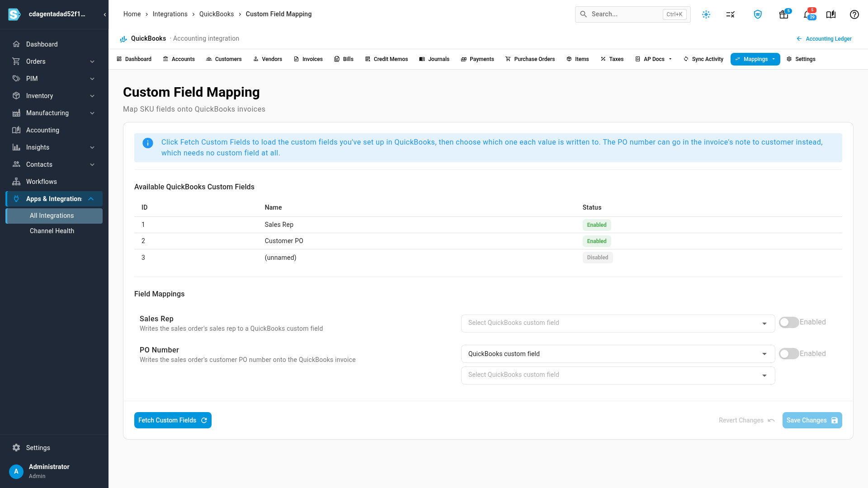Toggle the Sales Rep Enabled switch
This screenshot has width=868, height=488.
[789, 323]
